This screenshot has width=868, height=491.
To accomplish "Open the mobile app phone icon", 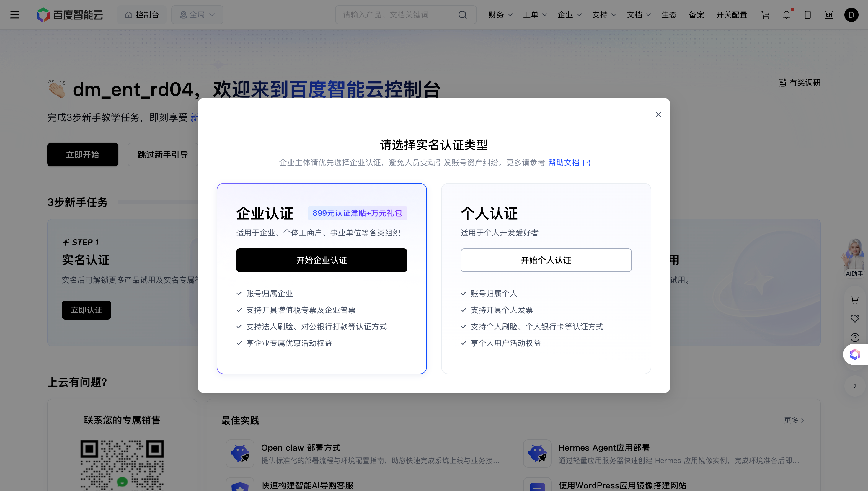I will 807,15.
